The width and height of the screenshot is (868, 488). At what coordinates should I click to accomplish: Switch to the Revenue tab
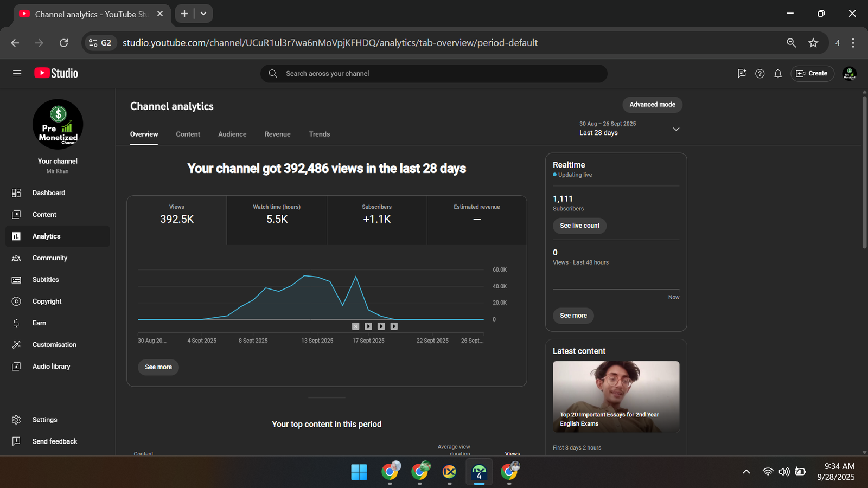click(277, 134)
